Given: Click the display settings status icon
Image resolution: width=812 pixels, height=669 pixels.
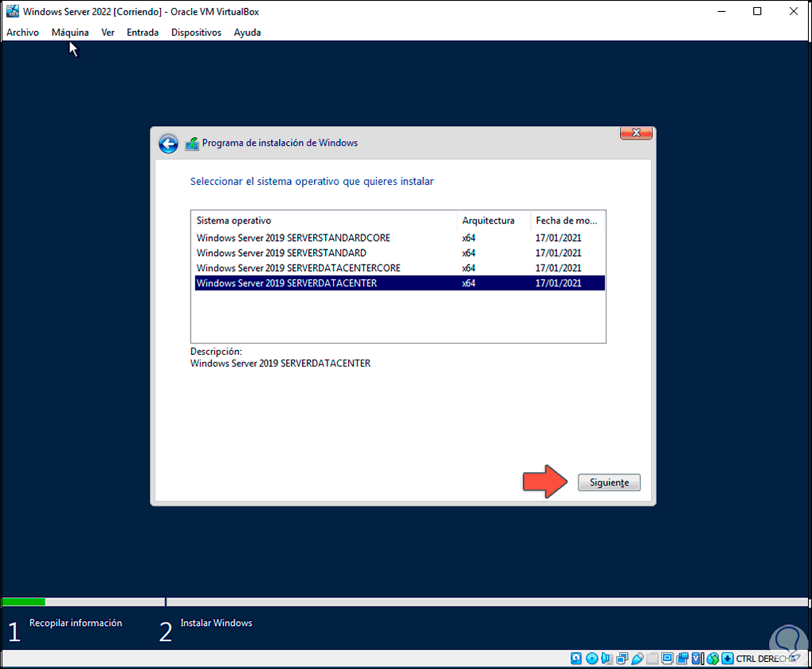Looking at the screenshot, I should click(x=668, y=659).
